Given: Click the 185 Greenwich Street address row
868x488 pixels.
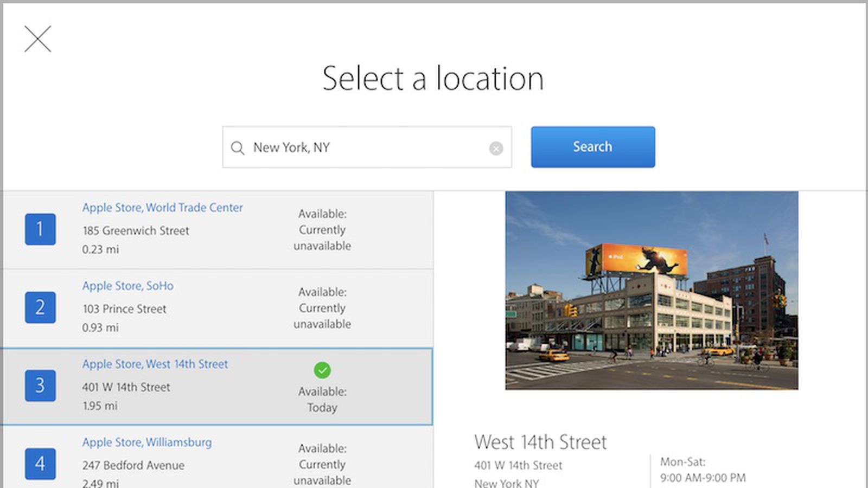Looking at the screenshot, I should (136, 230).
